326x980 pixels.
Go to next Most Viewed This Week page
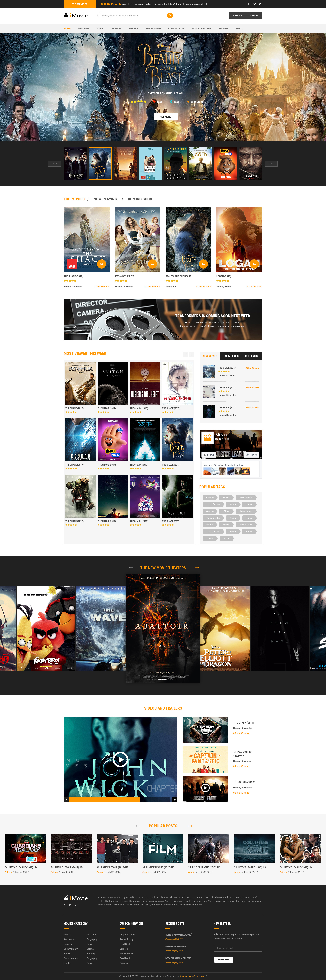click(192, 354)
